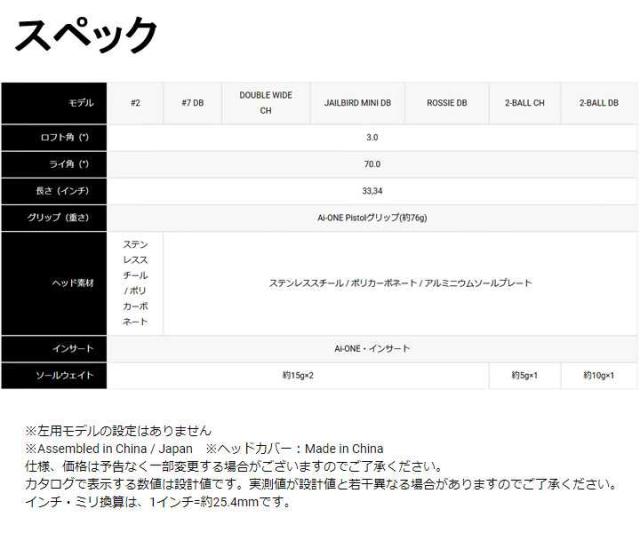The image size is (640, 533).
Task: Click the #2 model column header
Action: point(135,103)
